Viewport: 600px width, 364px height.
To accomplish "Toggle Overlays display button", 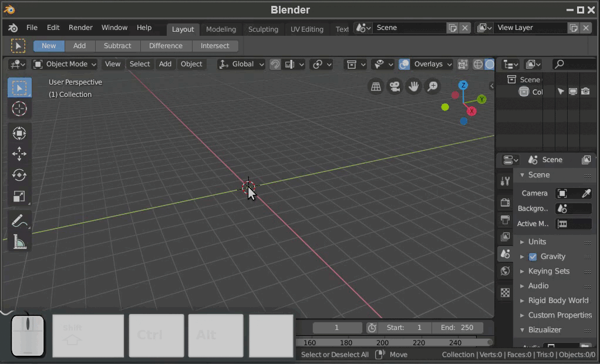I will coord(404,65).
